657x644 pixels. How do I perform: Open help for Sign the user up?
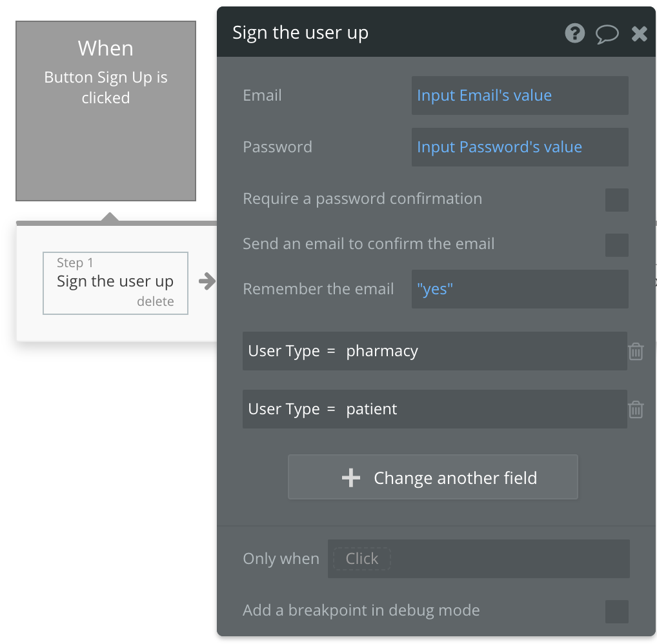[x=574, y=33]
